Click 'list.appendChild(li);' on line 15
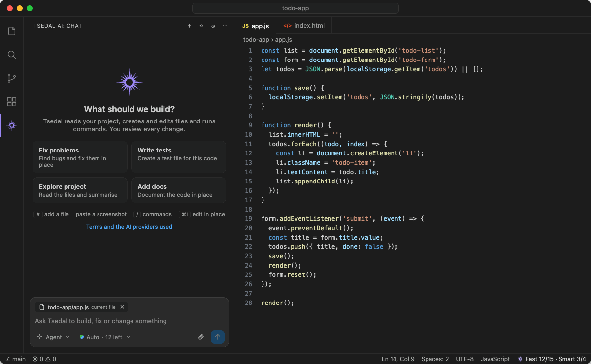 pos(315,181)
